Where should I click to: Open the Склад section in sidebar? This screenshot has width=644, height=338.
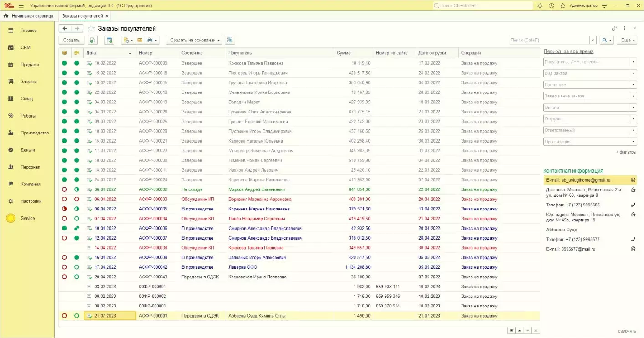pos(26,99)
